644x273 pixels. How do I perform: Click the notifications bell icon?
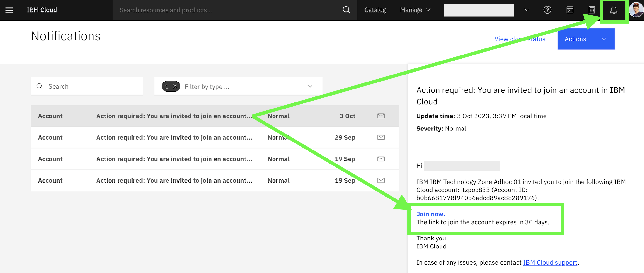[x=614, y=10]
